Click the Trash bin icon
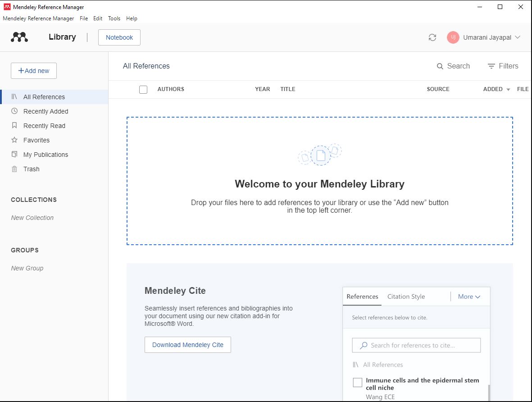The height and width of the screenshot is (402, 532). (14, 169)
